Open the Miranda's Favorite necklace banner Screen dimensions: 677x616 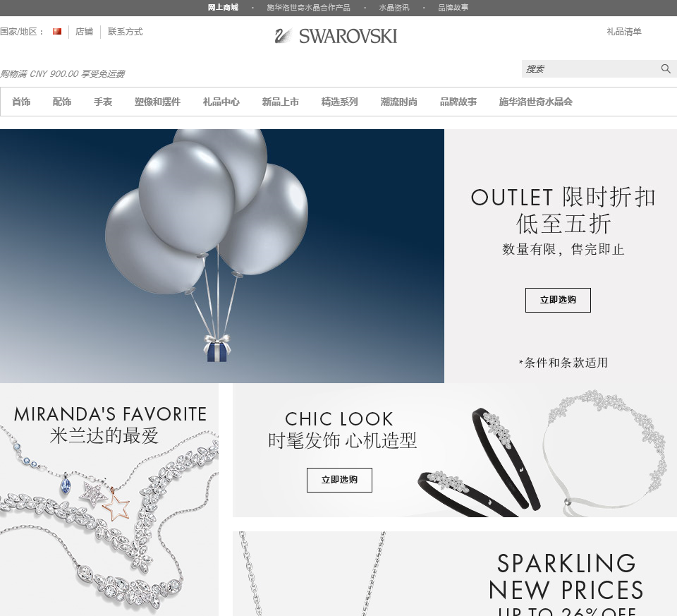(109, 500)
